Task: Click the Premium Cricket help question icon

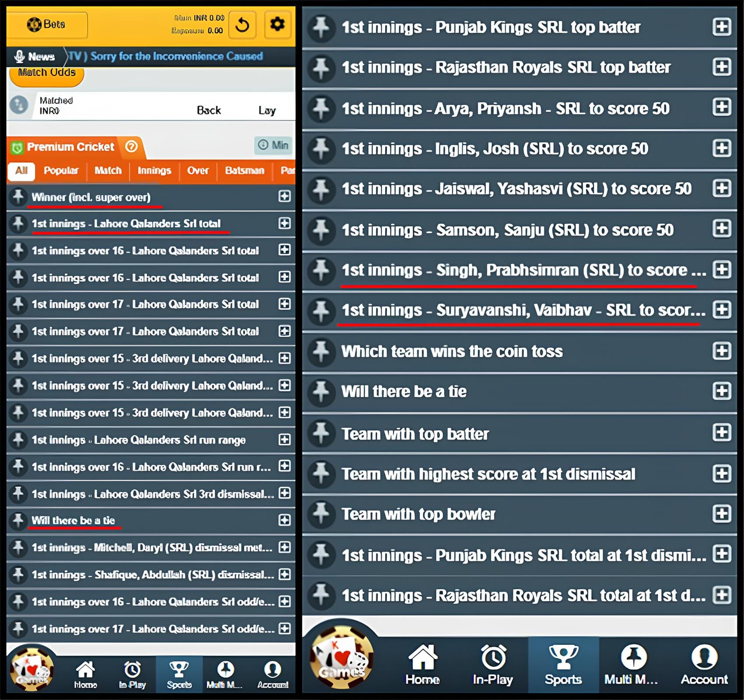Action: point(131,146)
